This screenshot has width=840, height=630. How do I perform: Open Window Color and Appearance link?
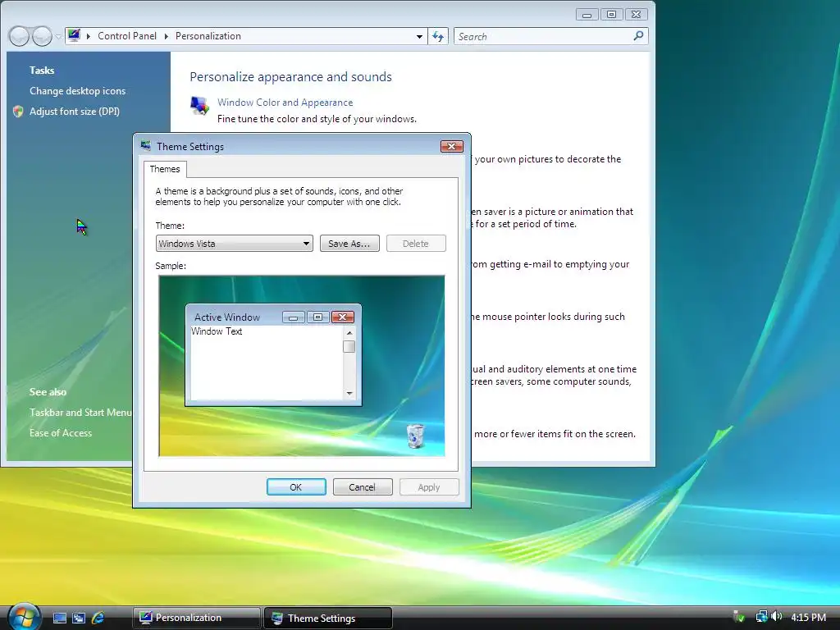(x=285, y=103)
